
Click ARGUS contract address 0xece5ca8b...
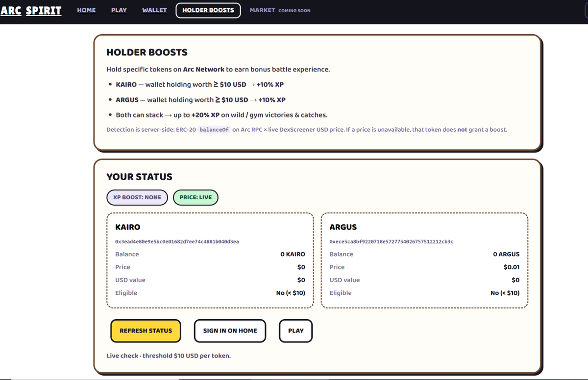pos(392,241)
